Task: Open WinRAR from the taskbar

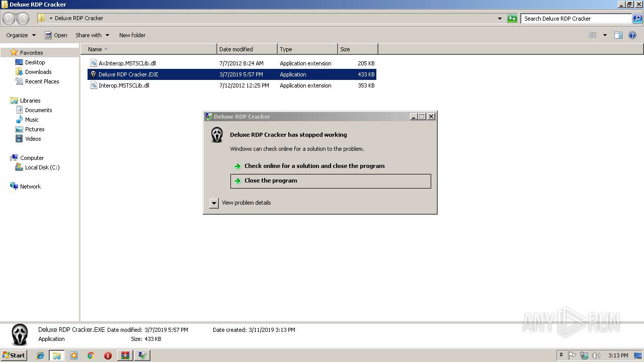Action: [x=125, y=355]
